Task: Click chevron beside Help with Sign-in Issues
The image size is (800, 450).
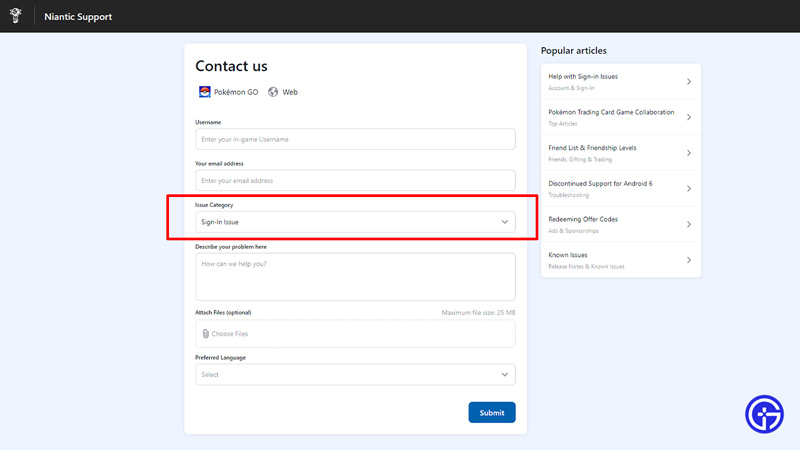Action: pyautogui.click(x=689, y=82)
